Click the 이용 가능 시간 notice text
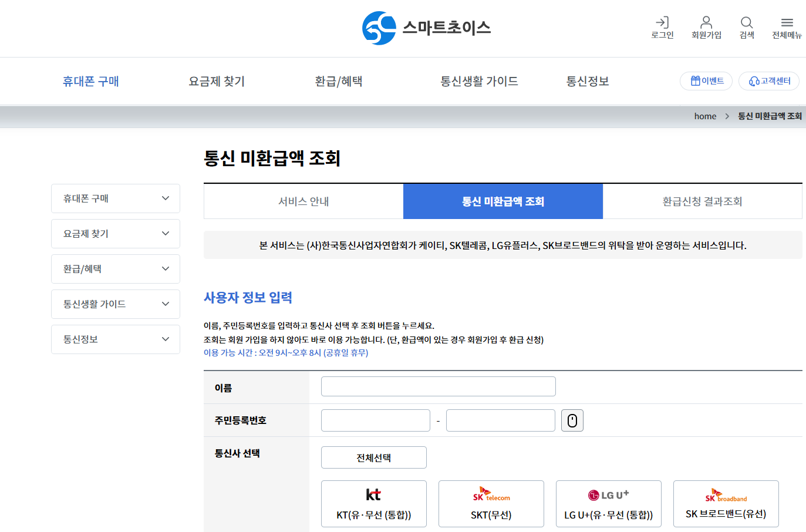Screen dimensions: 806x532 click(x=286, y=353)
